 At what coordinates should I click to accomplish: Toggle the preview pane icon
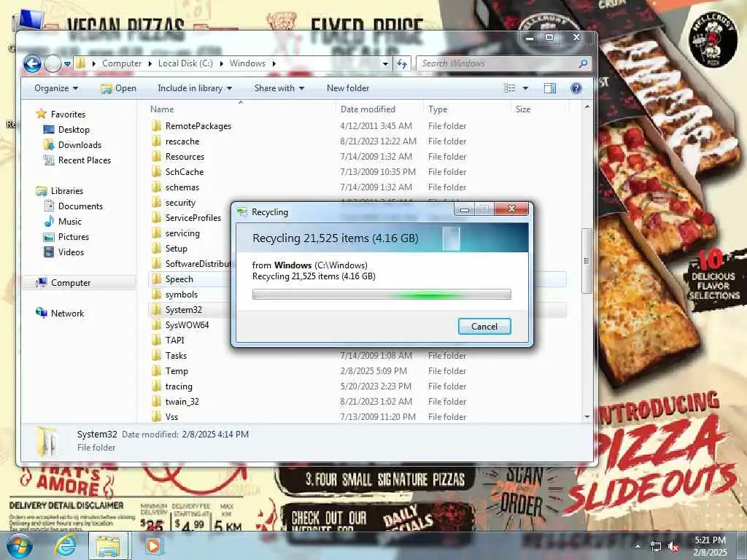click(x=550, y=88)
